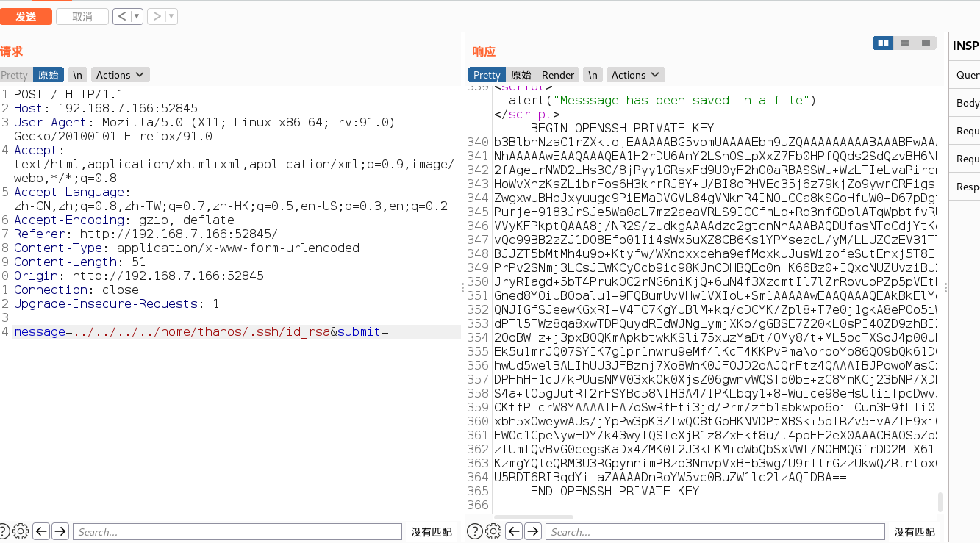
Task: Focus the response panel search field
Action: click(x=715, y=532)
